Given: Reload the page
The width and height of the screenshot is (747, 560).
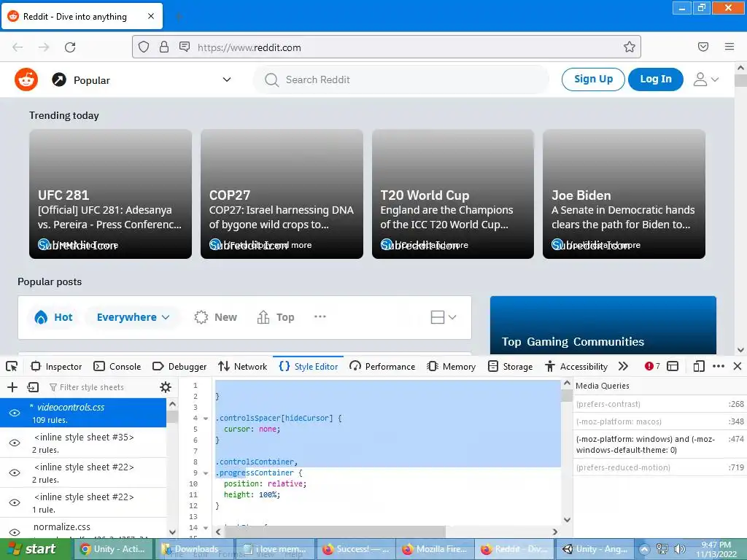Looking at the screenshot, I should click(x=70, y=47).
